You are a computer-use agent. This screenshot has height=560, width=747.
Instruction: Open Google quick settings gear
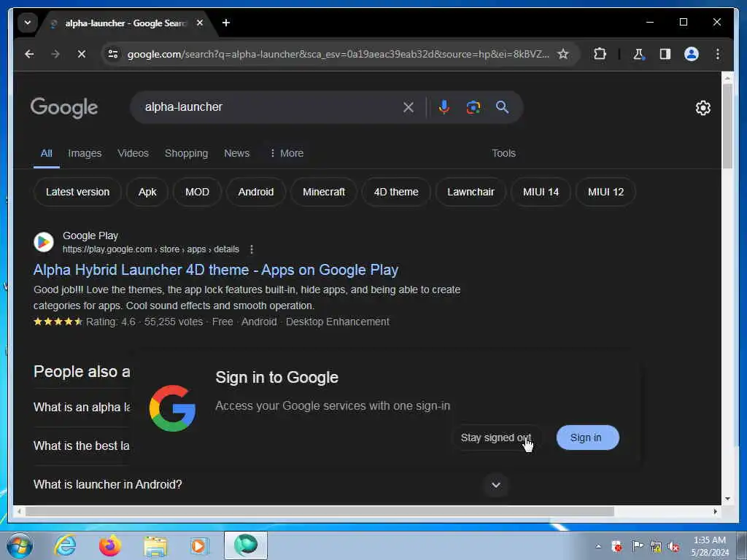coord(703,108)
